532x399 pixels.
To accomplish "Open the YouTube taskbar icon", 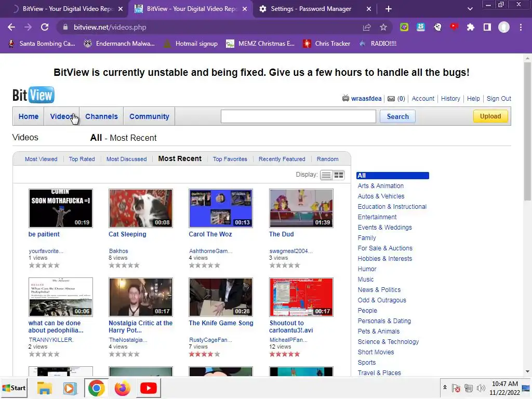I will (148, 388).
